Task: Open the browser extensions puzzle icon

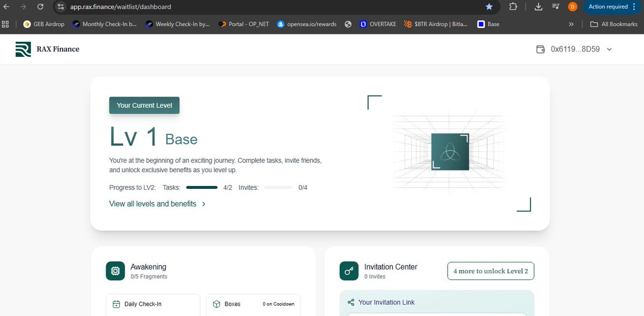Action: pyautogui.click(x=513, y=7)
